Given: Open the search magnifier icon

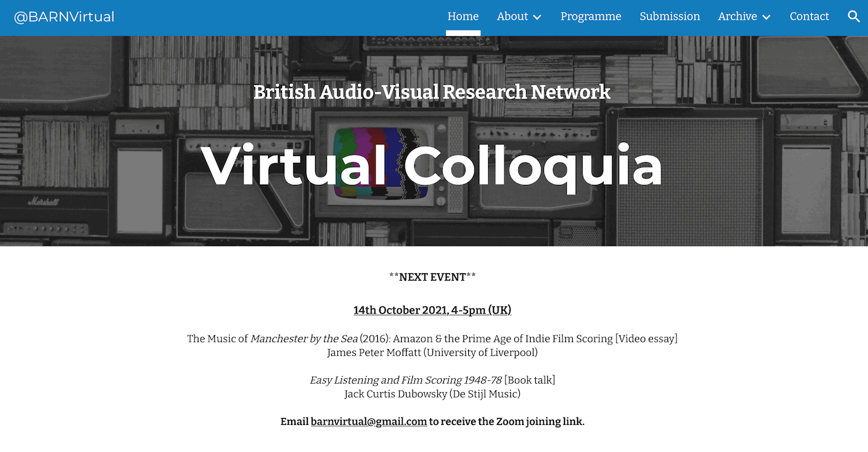Looking at the screenshot, I should coord(854,17).
